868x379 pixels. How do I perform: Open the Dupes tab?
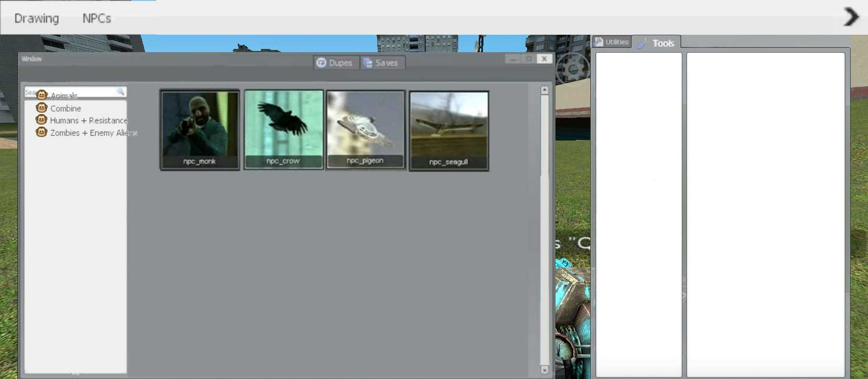pos(335,63)
